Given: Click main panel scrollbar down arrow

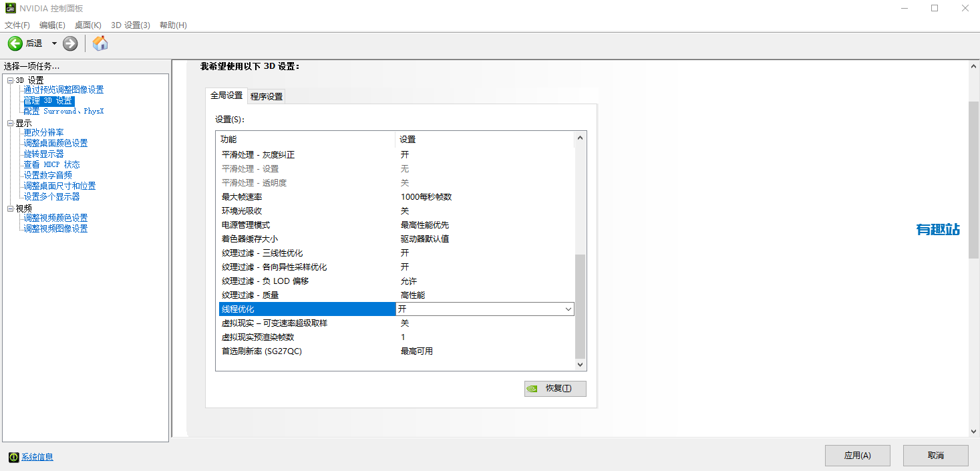Looking at the screenshot, I should tap(973, 432).
